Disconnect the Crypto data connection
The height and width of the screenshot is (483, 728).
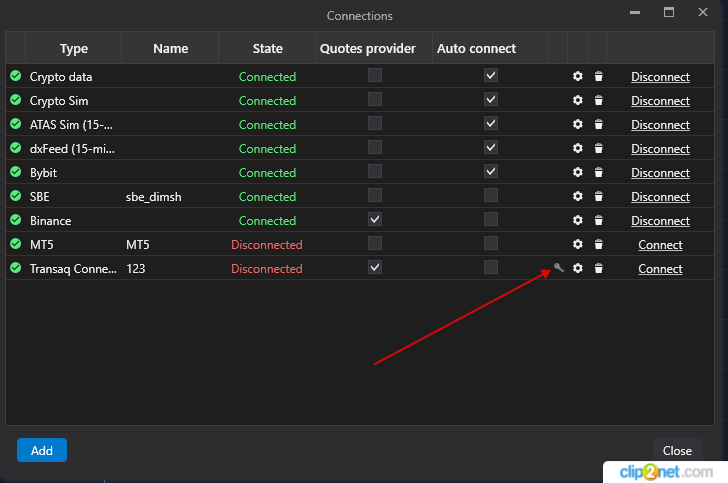(660, 77)
